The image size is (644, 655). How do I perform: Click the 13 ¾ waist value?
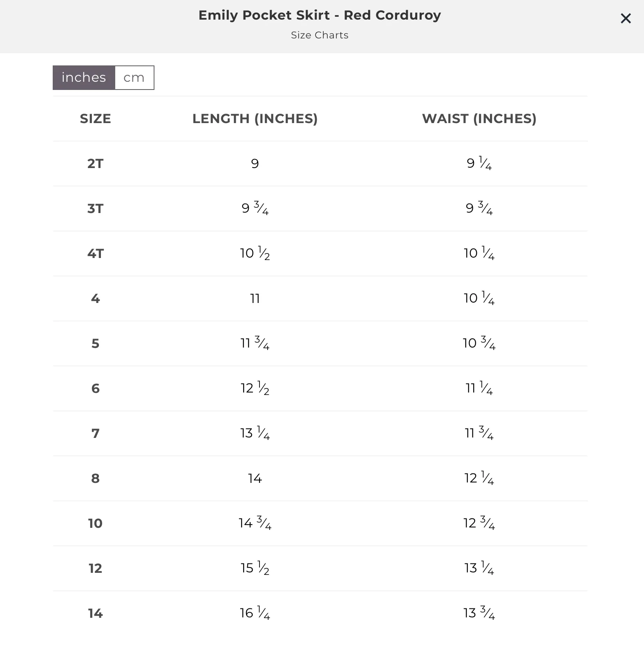click(x=479, y=613)
